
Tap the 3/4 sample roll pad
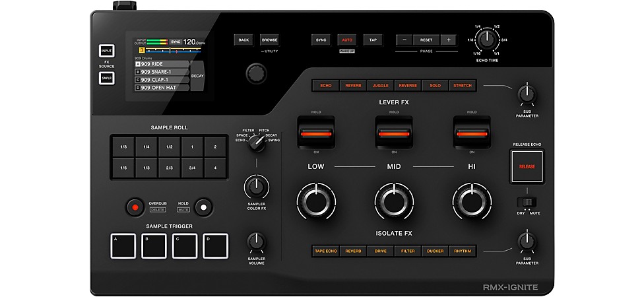(x=192, y=168)
